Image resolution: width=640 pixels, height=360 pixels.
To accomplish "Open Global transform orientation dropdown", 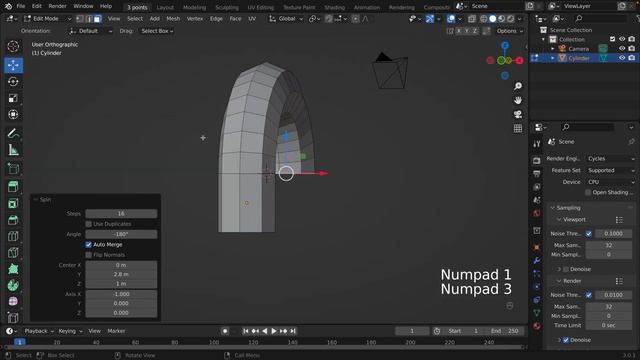I will pos(286,19).
